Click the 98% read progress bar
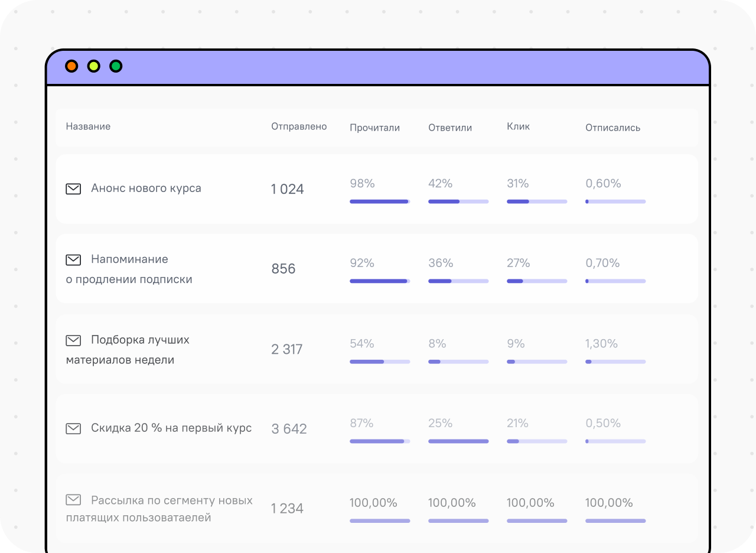This screenshot has width=756, height=553. tap(380, 201)
